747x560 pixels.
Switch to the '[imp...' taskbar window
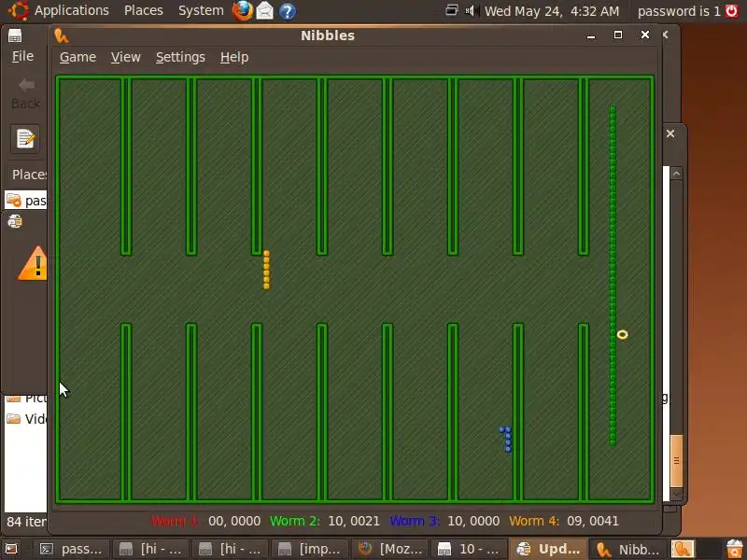[x=310, y=549]
